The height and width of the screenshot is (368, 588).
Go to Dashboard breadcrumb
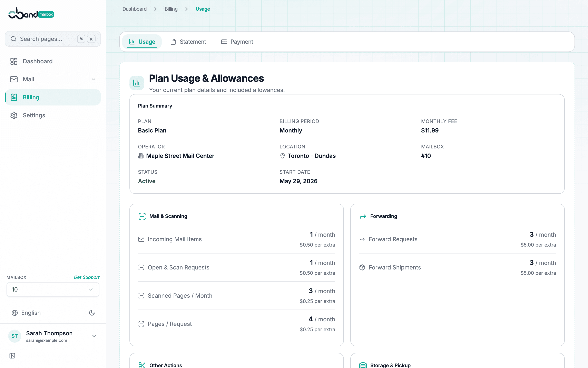[135, 9]
